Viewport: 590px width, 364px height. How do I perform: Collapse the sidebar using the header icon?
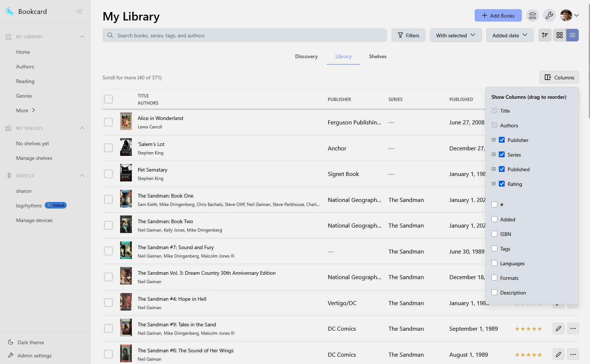[x=79, y=11]
